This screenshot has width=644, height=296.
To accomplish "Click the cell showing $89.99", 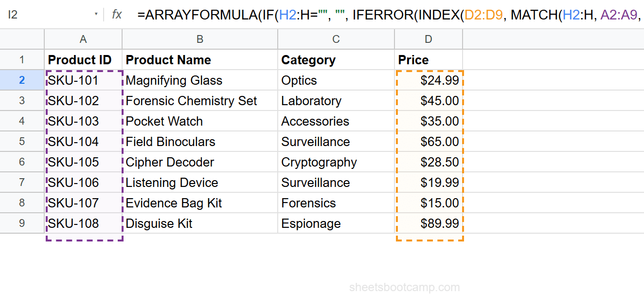I will (x=428, y=223).
